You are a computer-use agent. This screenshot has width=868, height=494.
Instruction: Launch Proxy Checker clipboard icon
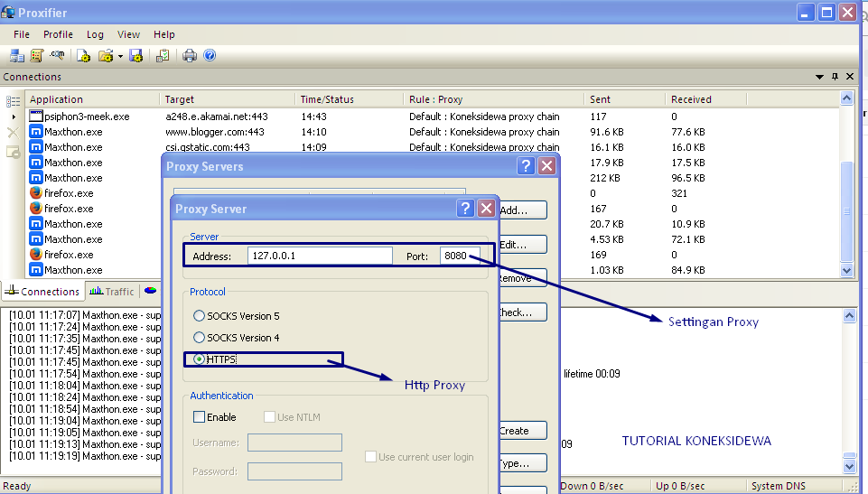163,55
